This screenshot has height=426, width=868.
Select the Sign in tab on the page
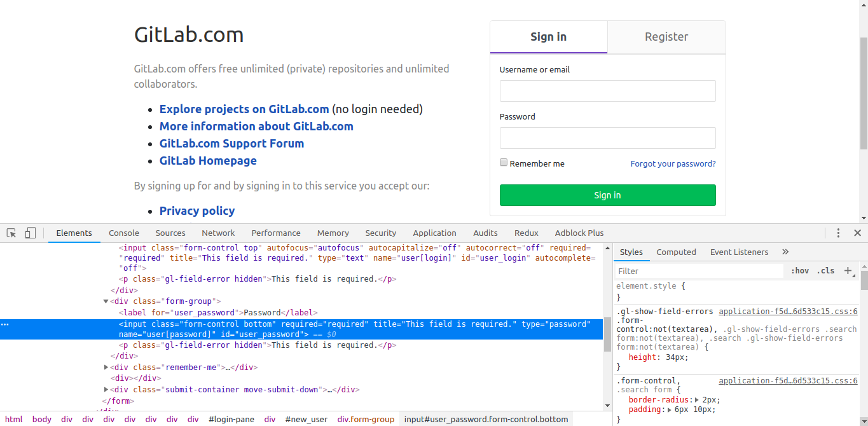549,37
